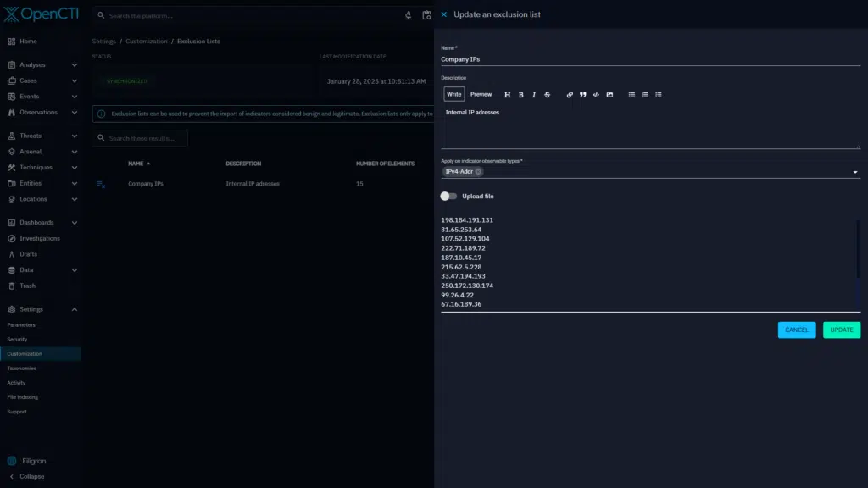Expand the Analyses sidebar section

[x=75, y=65]
